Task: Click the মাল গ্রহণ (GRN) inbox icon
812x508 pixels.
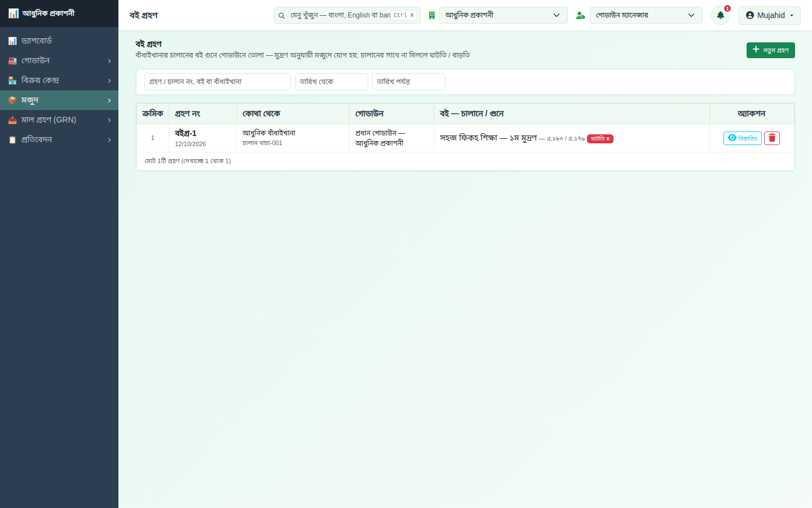Action: click(x=12, y=120)
